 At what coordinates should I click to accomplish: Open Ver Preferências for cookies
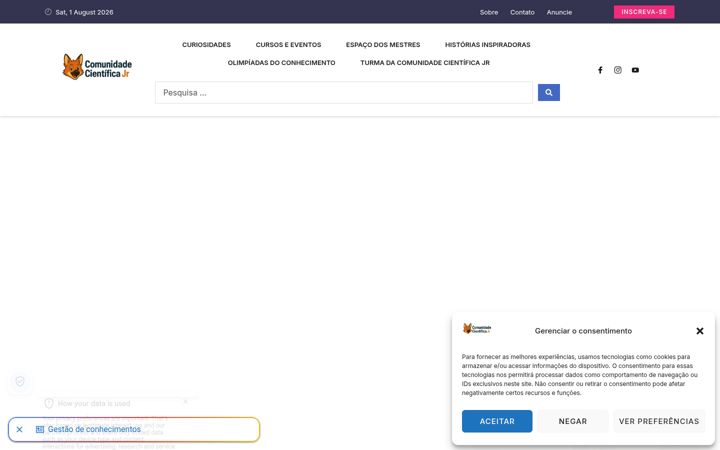[659, 421]
